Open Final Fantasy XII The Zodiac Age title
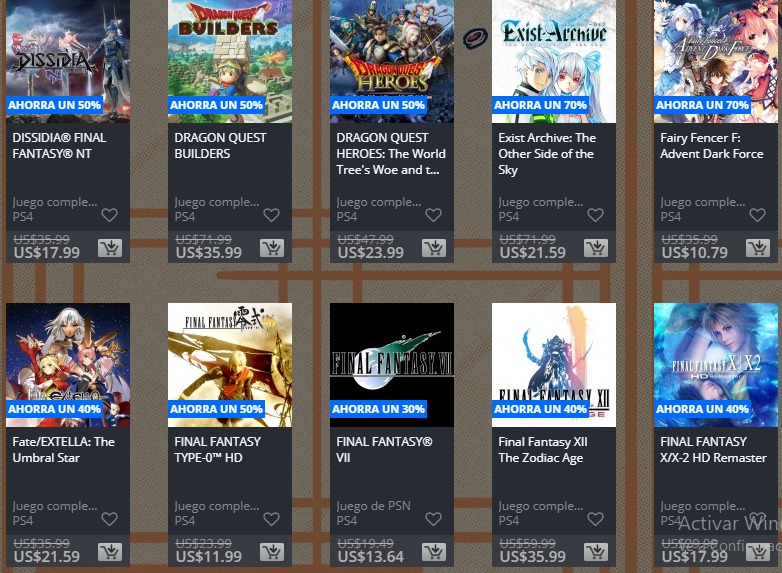Screen dimensions: 782x573 543,449
